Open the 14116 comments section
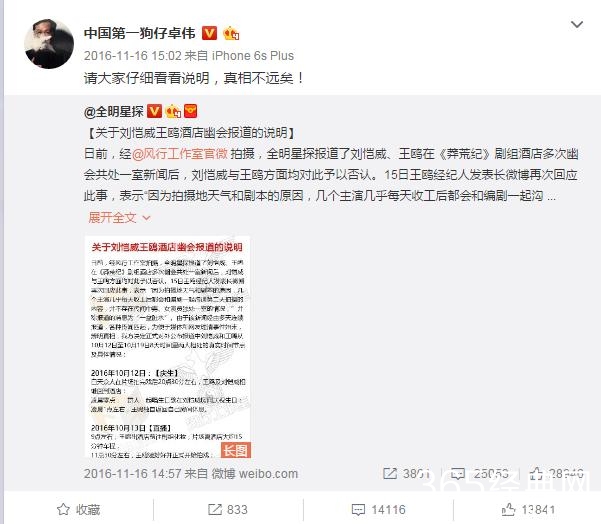The width and height of the screenshot is (601, 524). [378, 509]
